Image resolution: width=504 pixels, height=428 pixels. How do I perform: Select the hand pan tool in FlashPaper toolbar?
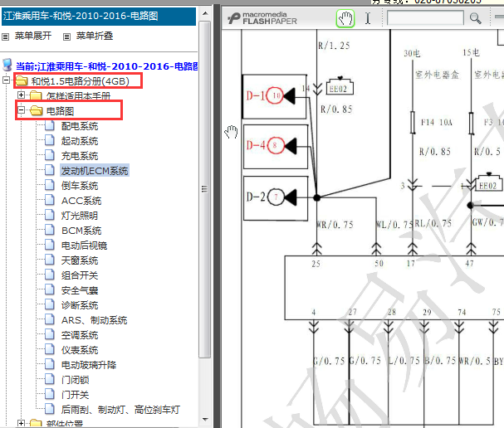pyautogui.click(x=345, y=18)
